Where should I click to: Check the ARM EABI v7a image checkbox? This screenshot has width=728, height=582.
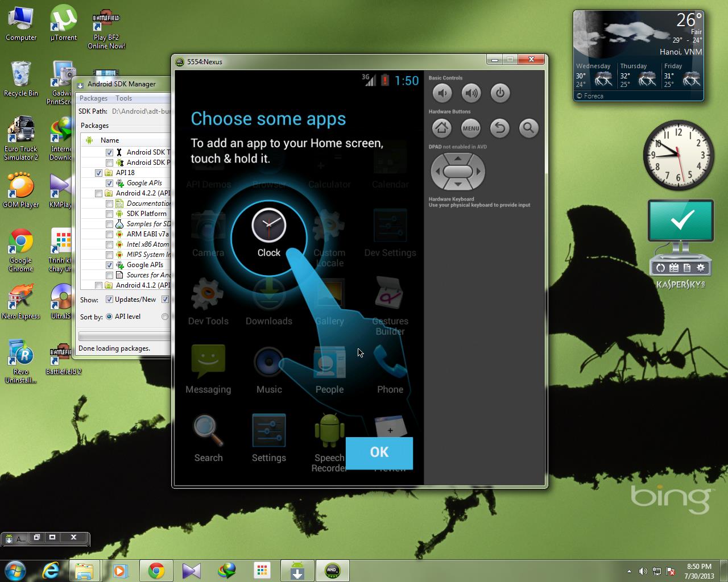click(109, 234)
